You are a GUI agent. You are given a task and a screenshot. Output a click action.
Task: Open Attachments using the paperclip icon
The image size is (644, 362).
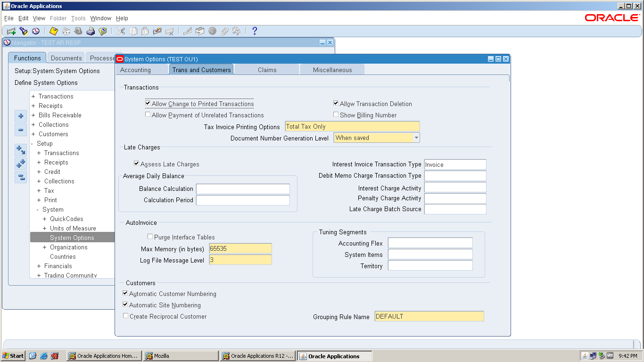point(224,31)
